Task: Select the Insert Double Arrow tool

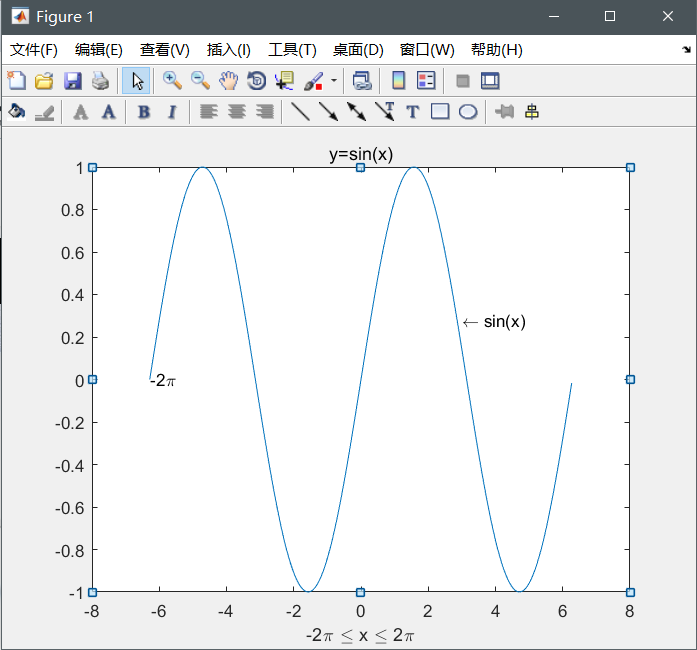Action: [x=357, y=112]
